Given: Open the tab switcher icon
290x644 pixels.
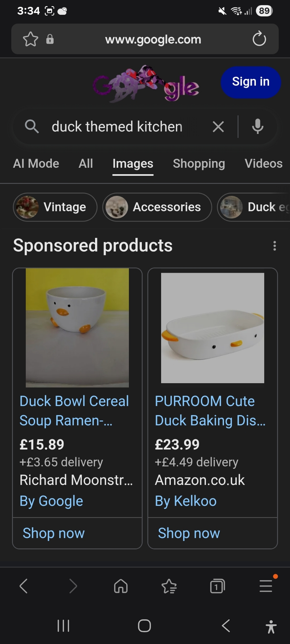Looking at the screenshot, I should click(217, 586).
